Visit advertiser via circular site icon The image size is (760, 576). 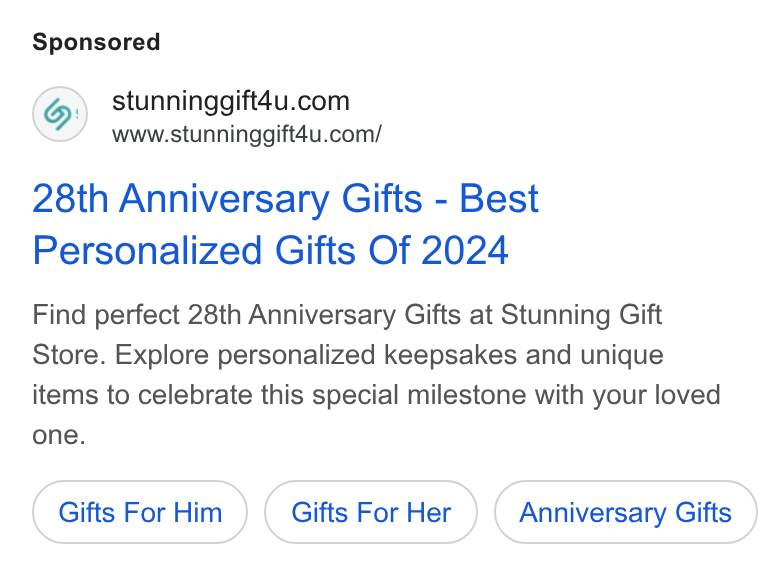60,114
